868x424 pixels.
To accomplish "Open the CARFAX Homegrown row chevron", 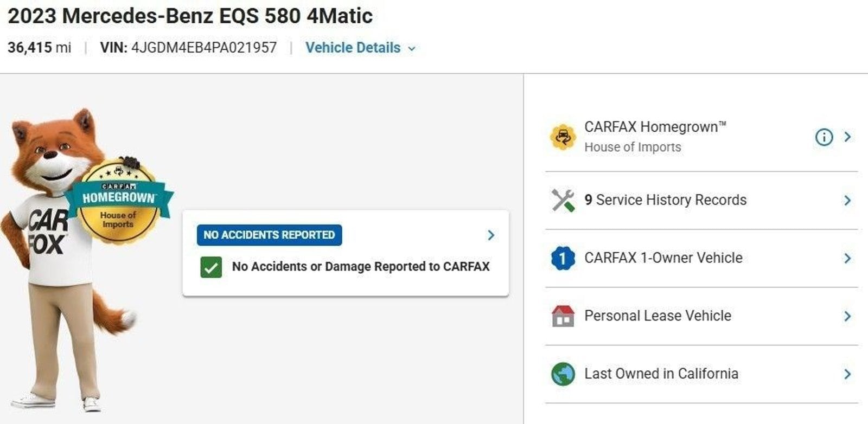I will tap(847, 137).
